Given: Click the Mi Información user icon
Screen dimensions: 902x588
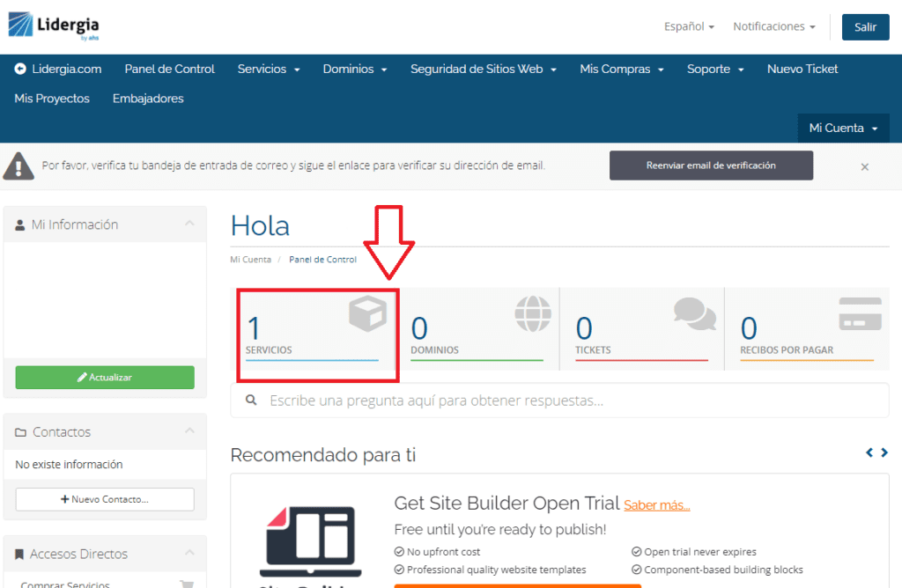Looking at the screenshot, I should 20,224.
